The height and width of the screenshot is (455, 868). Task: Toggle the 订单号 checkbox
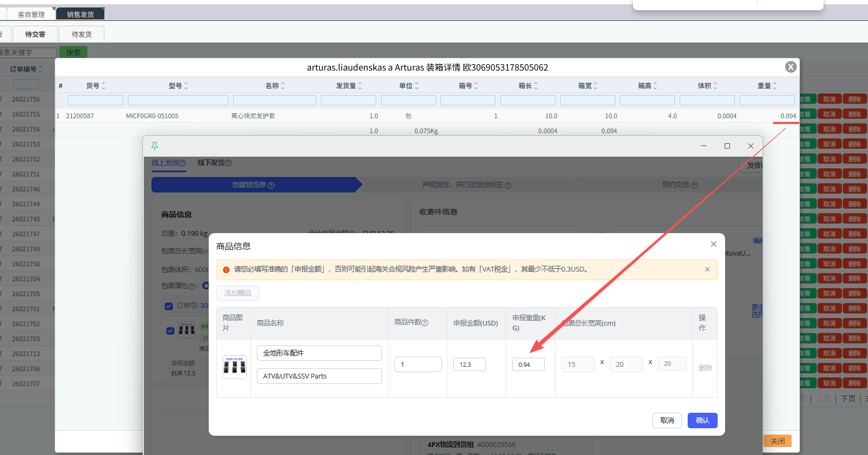pos(169,306)
